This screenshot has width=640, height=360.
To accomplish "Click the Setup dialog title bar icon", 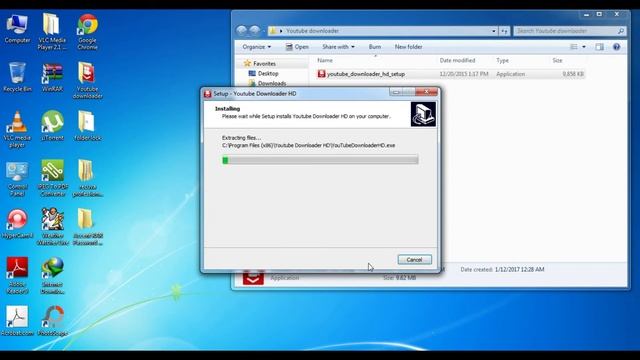I will coord(207,94).
